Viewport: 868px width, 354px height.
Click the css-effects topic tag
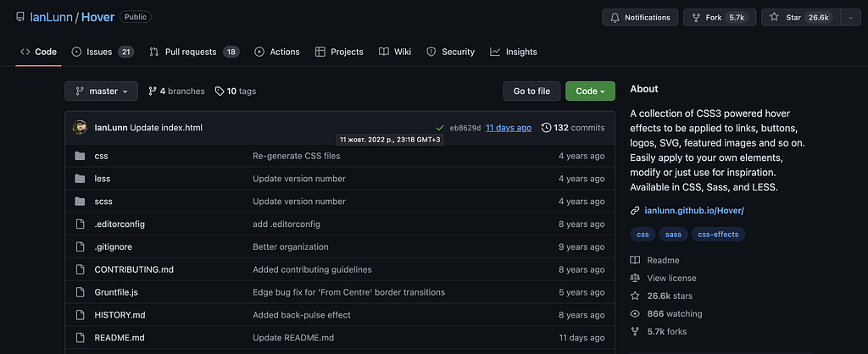718,235
